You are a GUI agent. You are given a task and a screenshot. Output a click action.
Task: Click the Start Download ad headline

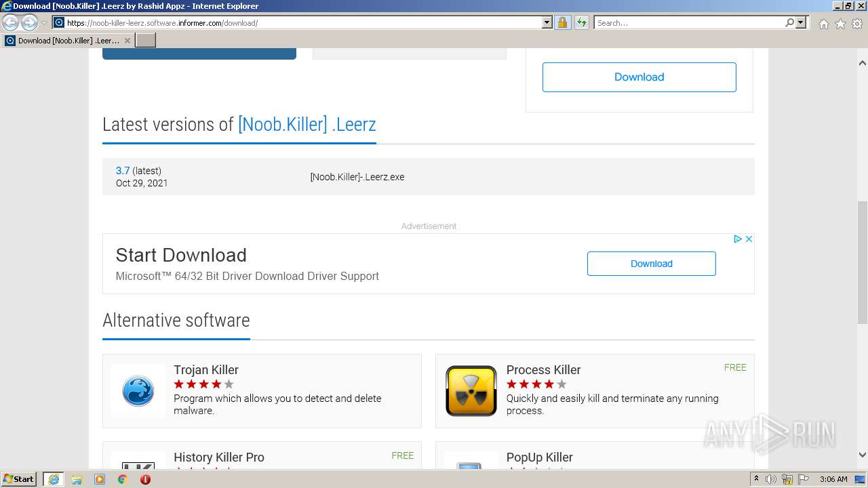coord(181,256)
